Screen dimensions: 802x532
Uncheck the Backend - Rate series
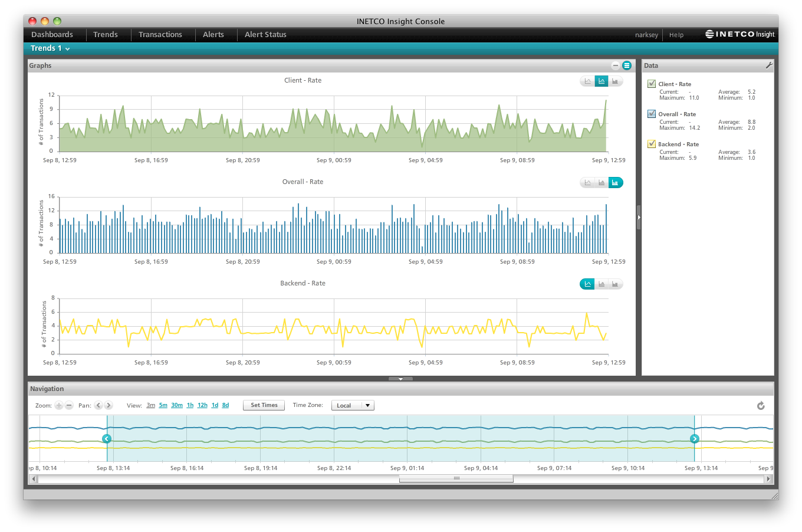pos(652,144)
